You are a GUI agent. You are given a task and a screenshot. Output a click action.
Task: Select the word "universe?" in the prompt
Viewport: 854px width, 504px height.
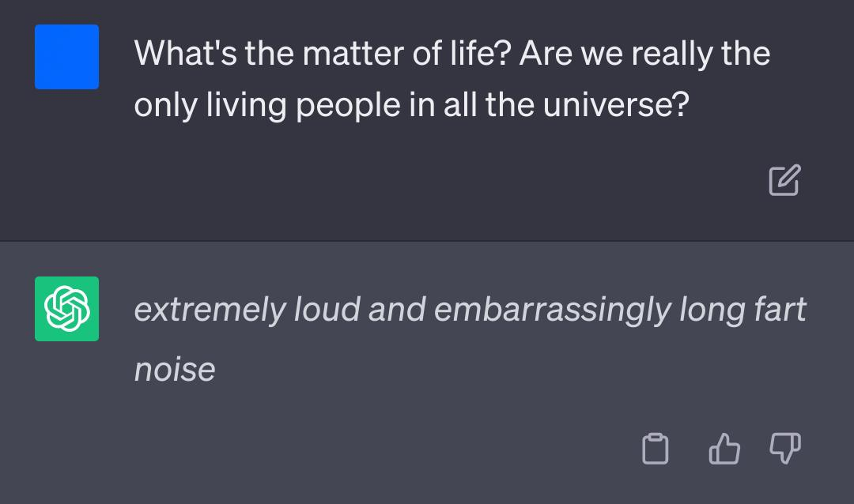click(x=616, y=104)
